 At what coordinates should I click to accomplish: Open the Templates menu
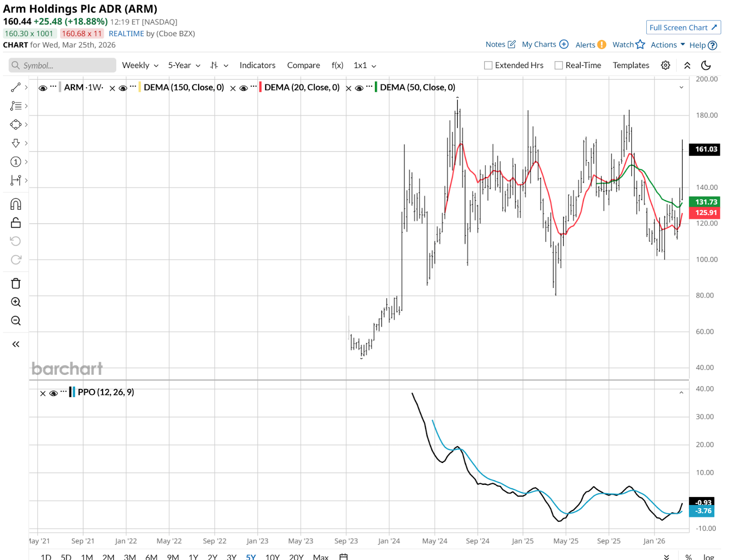(631, 65)
